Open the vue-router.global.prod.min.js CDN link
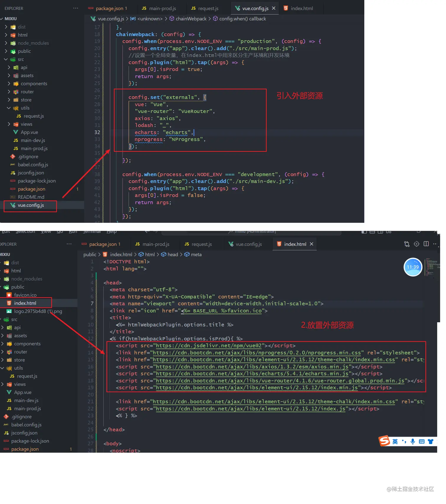446x504 pixels. 280,381
